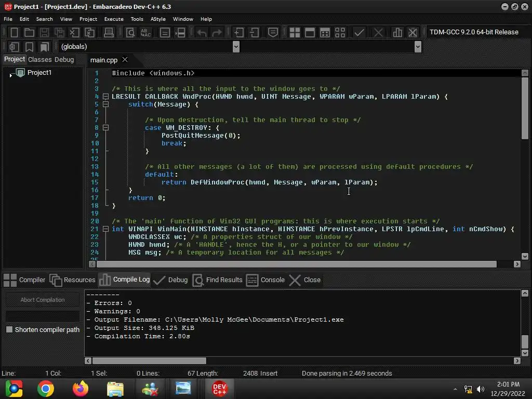Click the Abort Compilation button

click(x=43, y=300)
